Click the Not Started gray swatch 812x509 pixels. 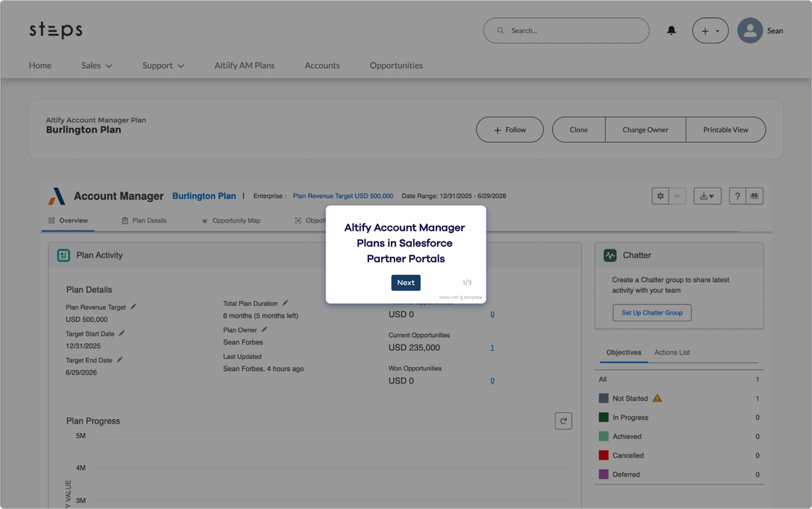[604, 398]
